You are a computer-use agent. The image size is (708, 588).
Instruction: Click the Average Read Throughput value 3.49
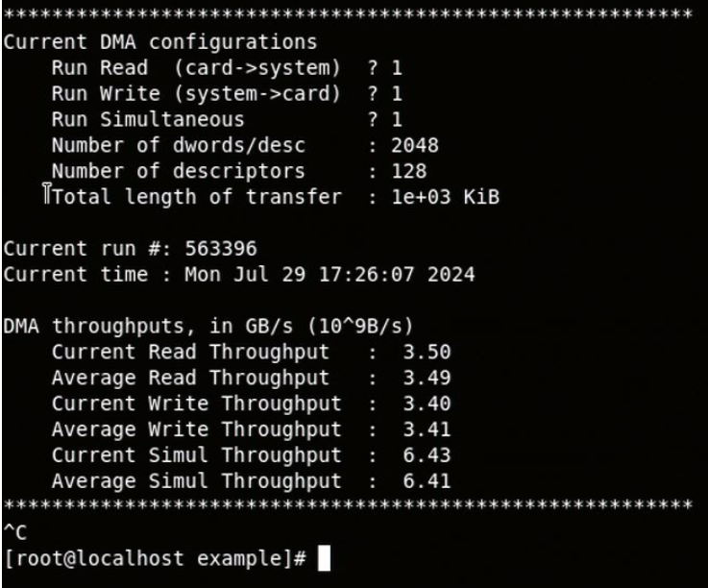coord(427,378)
